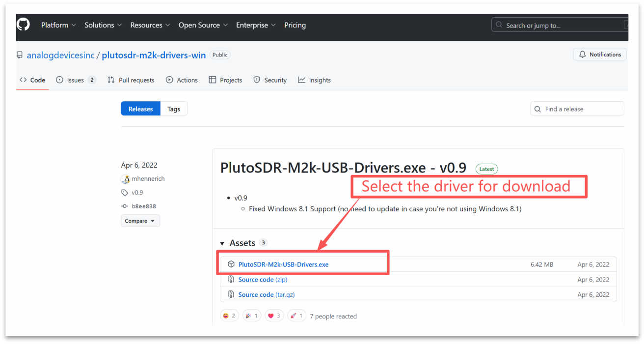Click the zip file icon

(231, 280)
